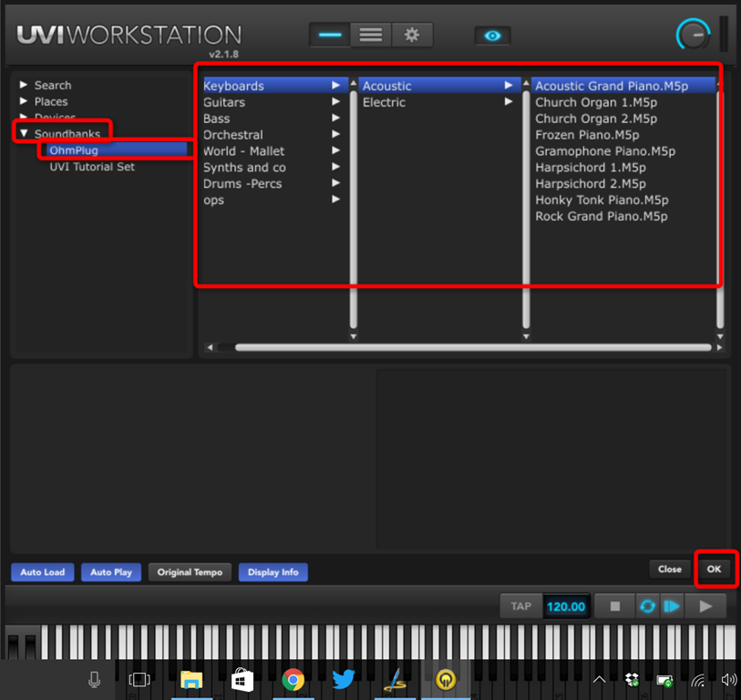Open the Microsoft Store taskbar icon

242,680
